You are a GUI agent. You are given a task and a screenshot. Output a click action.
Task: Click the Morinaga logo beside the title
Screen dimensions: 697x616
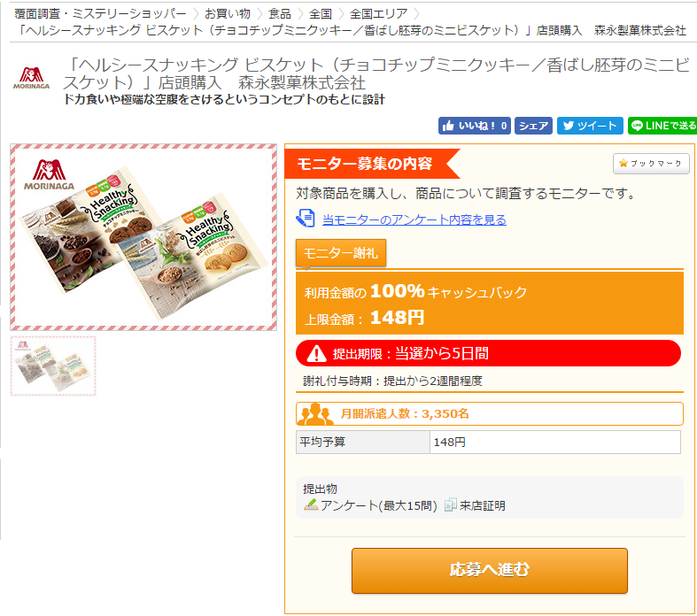[32, 78]
